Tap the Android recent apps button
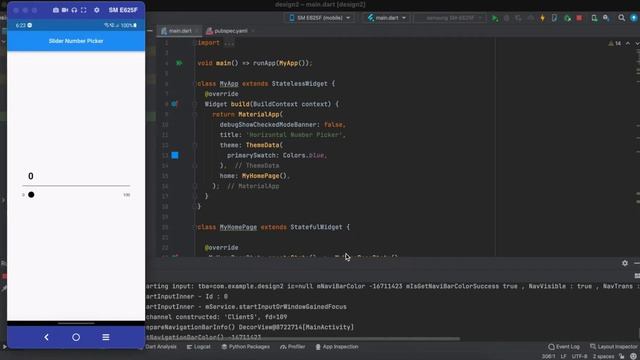The height and width of the screenshot is (360, 640). click(106, 337)
